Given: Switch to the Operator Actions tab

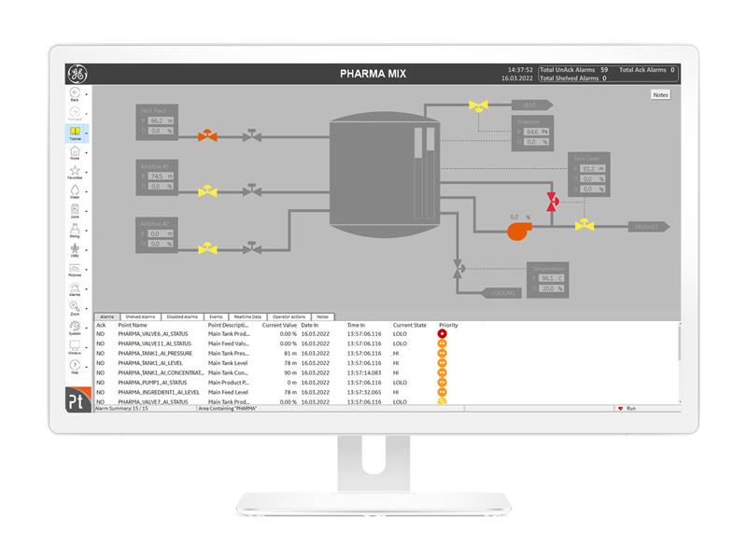Looking at the screenshot, I should (x=289, y=316).
